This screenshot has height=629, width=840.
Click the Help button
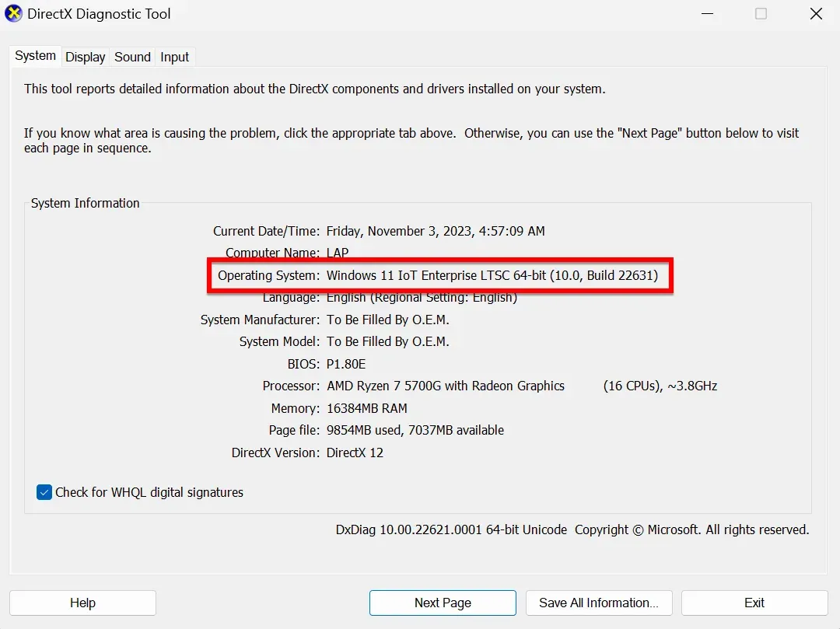click(x=82, y=603)
